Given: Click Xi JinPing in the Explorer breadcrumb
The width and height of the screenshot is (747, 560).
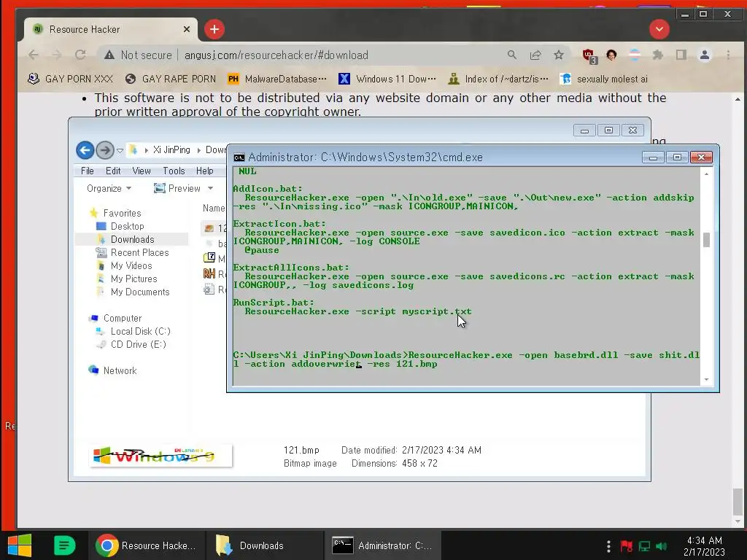Looking at the screenshot, I should coord(171,150).
